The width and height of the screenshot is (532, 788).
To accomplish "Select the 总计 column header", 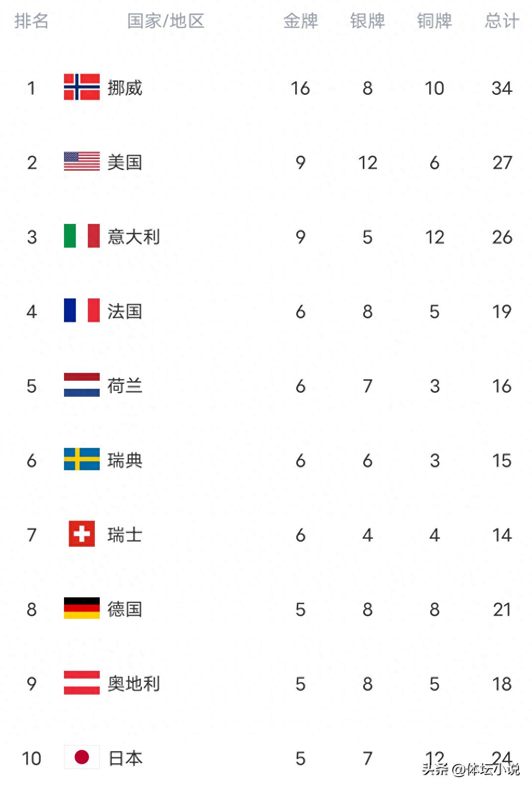I will [502, 21].
